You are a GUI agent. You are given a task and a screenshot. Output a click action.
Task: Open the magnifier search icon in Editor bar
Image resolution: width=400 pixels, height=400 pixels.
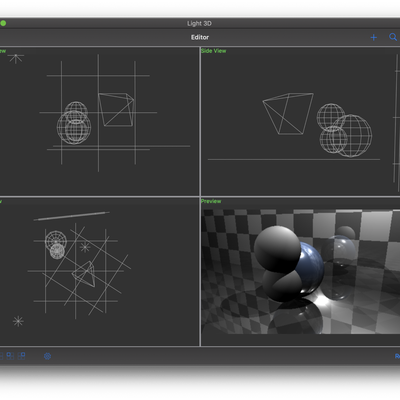point(393,37)
